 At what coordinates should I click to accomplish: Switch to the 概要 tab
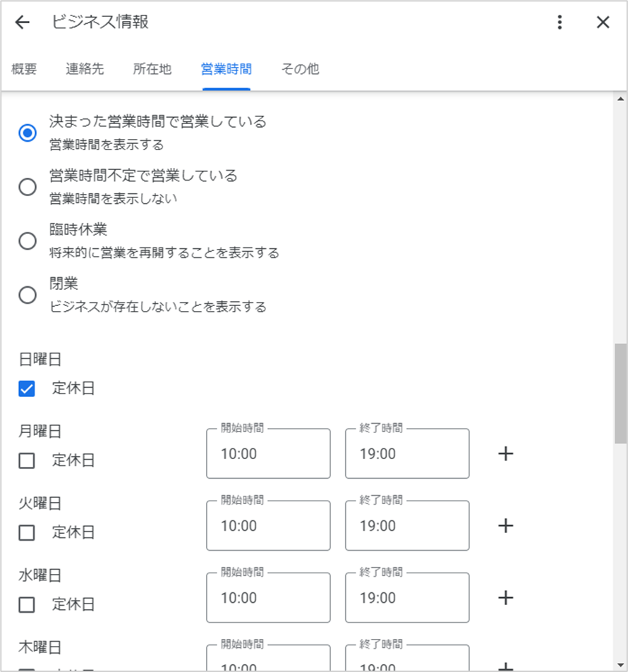point(24,69)
